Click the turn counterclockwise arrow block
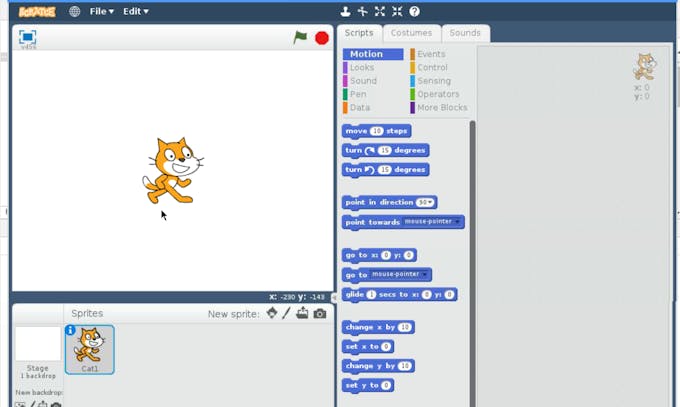 tap(369, 170)
